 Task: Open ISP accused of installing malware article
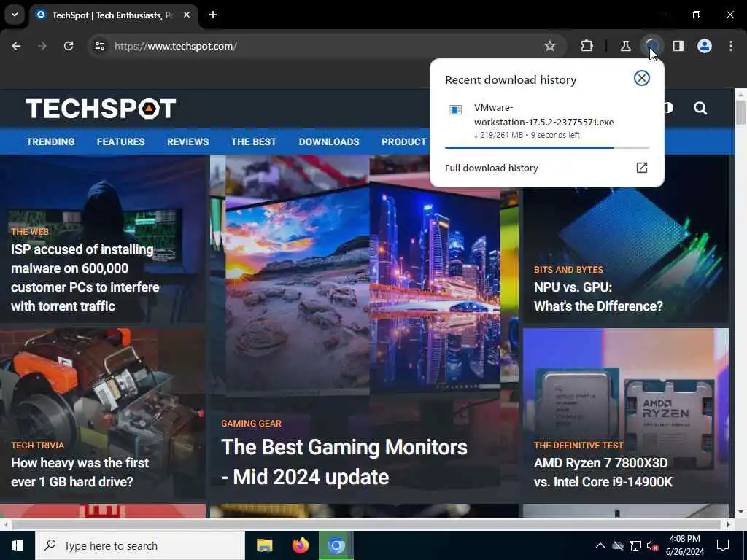click(x=85, y=278)
